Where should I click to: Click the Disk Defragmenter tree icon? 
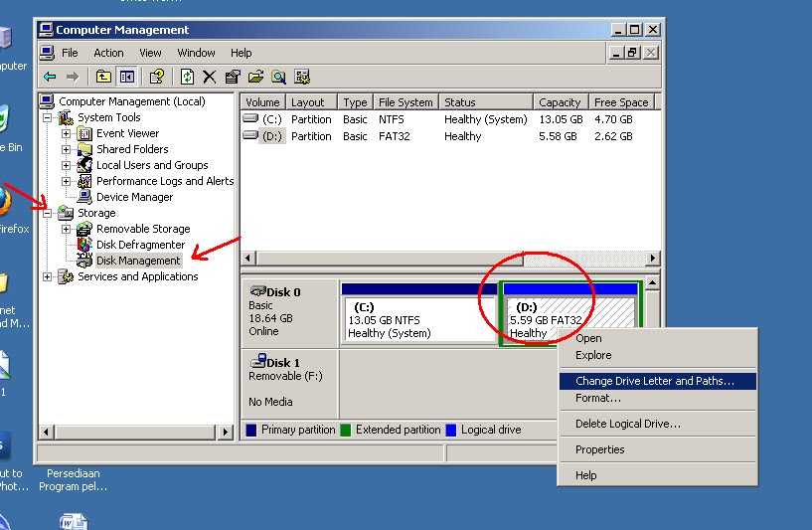[x=84, y=245]
